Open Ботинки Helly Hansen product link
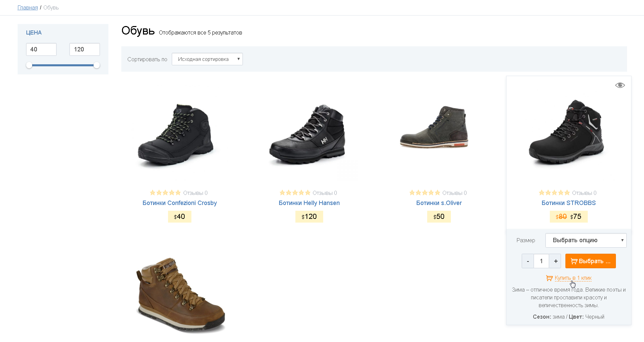 309,203
